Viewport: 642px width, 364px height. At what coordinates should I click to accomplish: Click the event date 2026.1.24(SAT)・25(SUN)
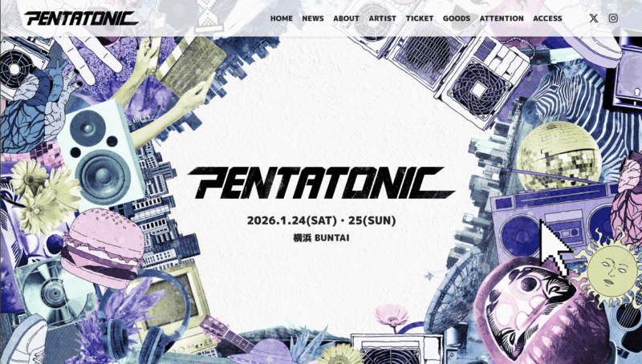pos(321,220)
